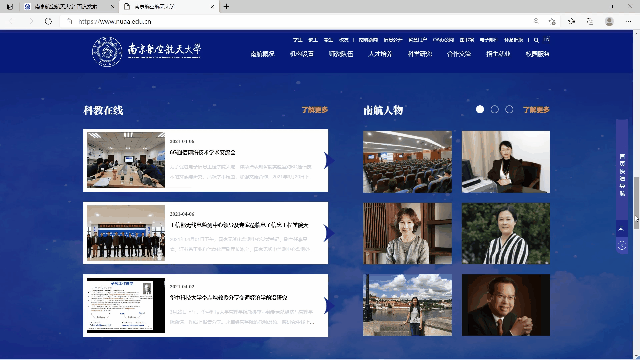Click the lock icon beside URL
Screen dimensions: 640x360
click(69, 21)
